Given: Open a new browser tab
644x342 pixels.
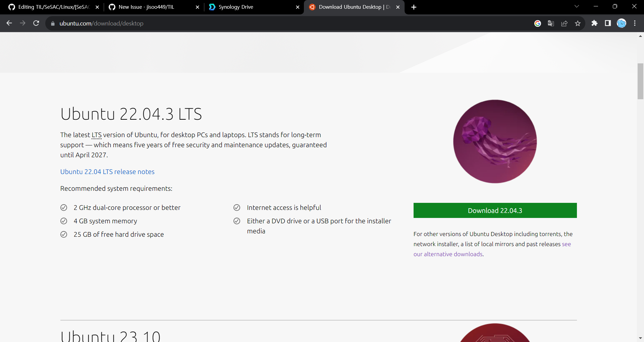Looking at the screenshot, I should [x=414, y=7].
